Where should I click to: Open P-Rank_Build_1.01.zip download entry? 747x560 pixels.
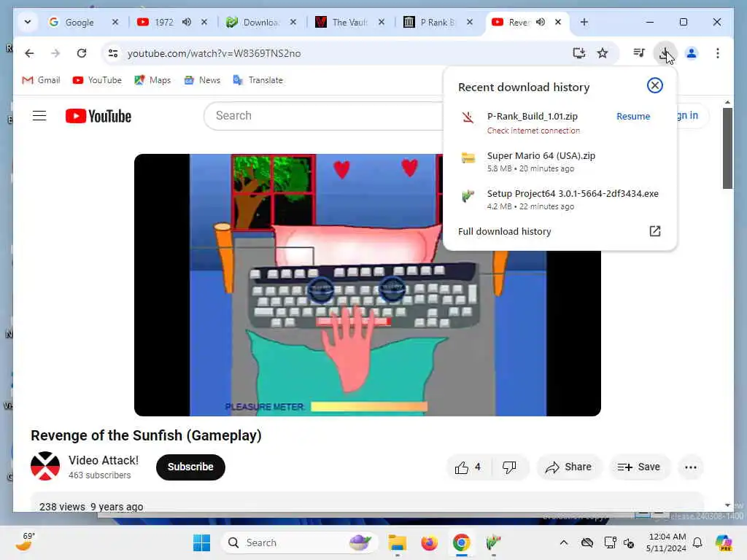click(x=532, y=122)
